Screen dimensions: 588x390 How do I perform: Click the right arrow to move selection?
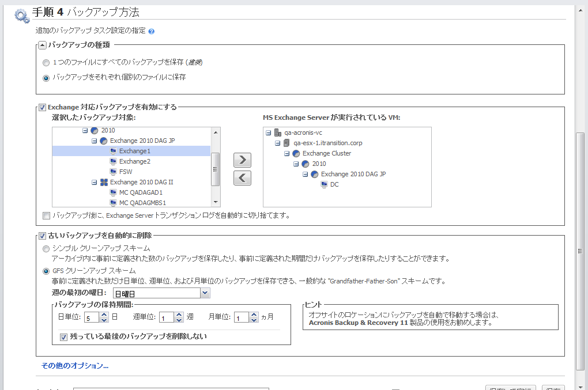point(242,160)
